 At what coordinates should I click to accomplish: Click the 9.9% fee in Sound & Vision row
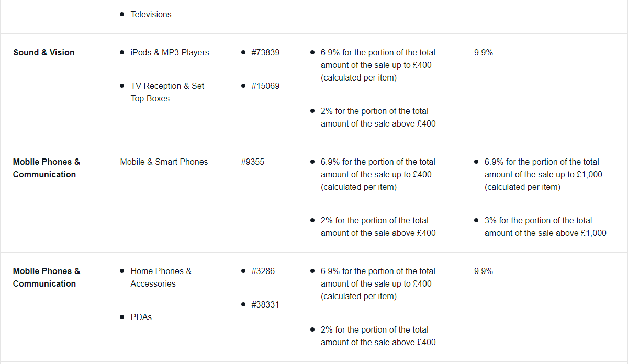[x=484, y=52]
